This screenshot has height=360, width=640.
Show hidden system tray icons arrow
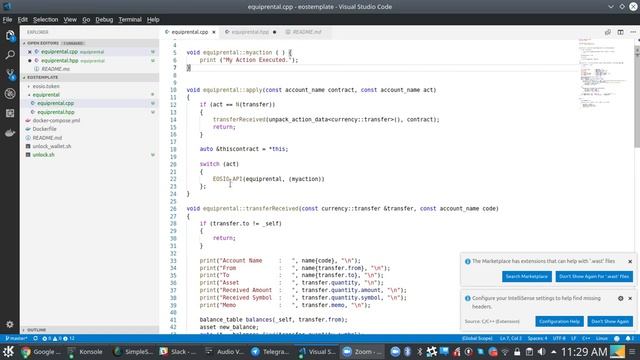coord(554,352)
